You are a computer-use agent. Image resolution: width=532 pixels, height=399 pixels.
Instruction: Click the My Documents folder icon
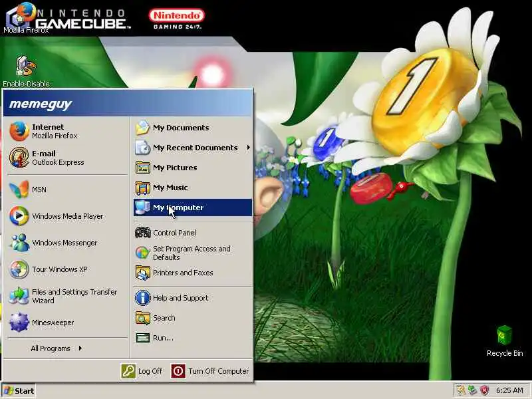tap(142, 128)
